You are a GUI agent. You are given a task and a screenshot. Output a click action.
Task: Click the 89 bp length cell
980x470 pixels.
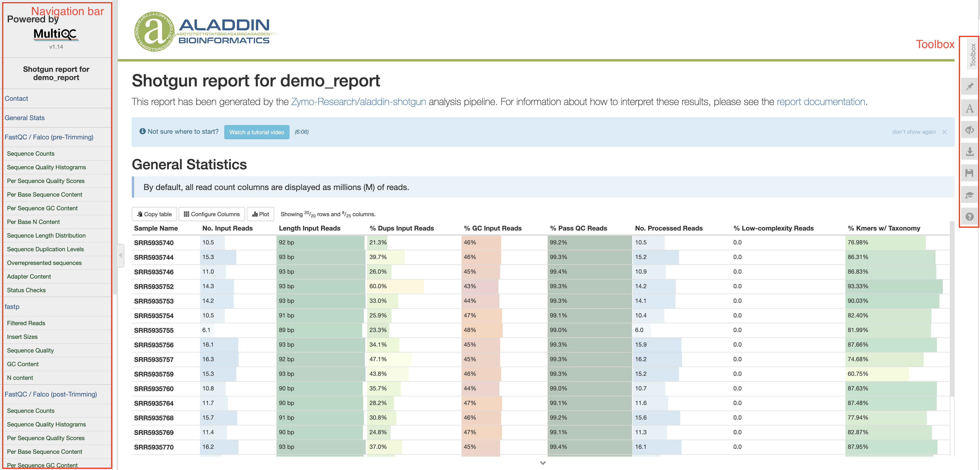tap(321, 330)
